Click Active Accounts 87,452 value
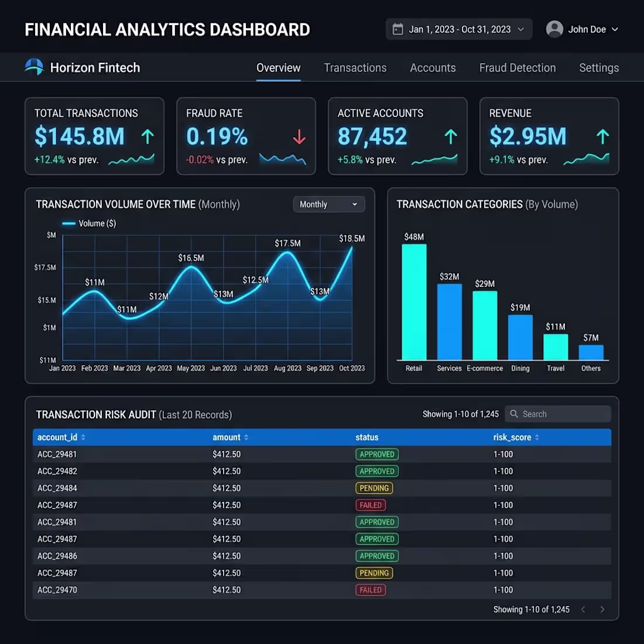 [372, 136]
